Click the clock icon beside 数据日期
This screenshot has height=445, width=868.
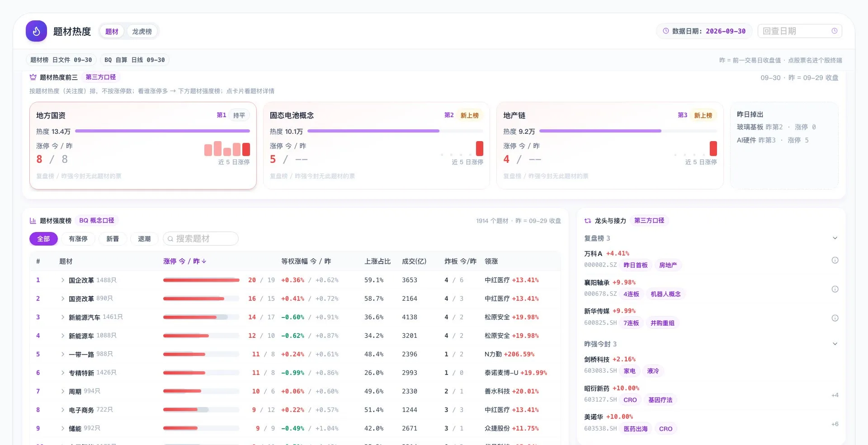pos(665,31)
